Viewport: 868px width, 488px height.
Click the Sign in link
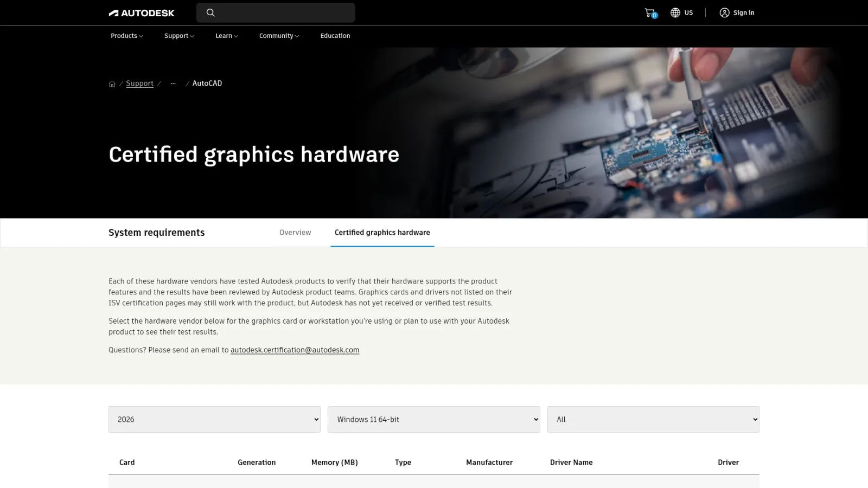coord(744,12)
